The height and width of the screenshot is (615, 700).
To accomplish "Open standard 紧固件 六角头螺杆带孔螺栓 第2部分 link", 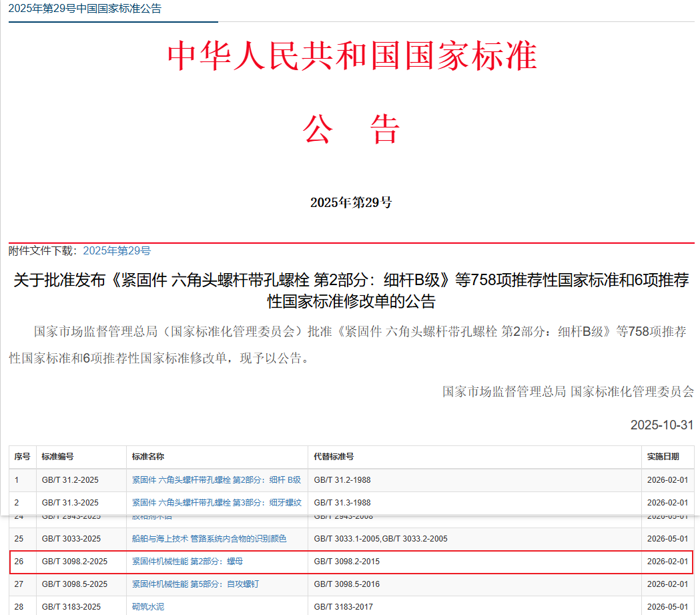I will [217, 479].
